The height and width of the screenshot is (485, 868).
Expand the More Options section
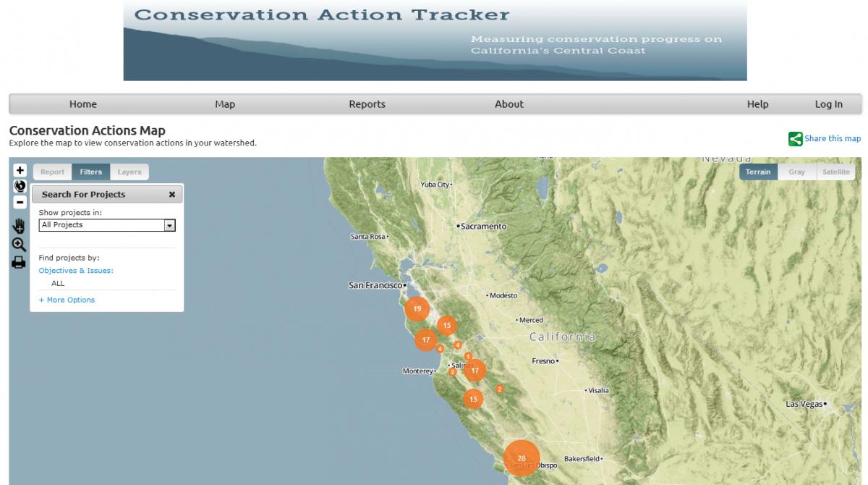(x=67, y=300)
